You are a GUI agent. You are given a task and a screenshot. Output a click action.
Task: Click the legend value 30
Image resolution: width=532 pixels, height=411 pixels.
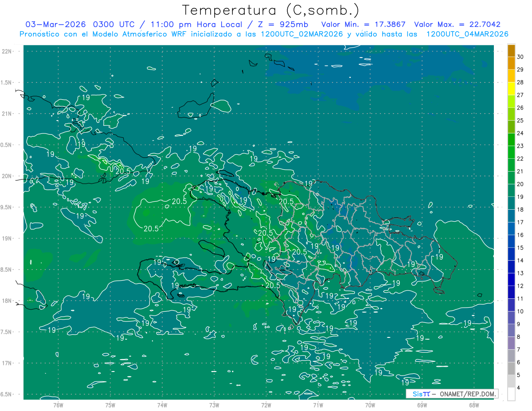pos(520,57)
